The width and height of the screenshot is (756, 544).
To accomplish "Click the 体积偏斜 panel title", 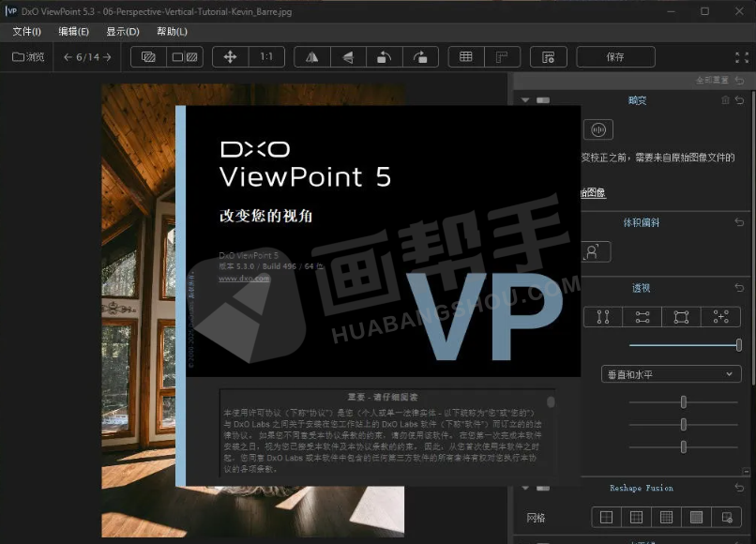I will point(642,222).
